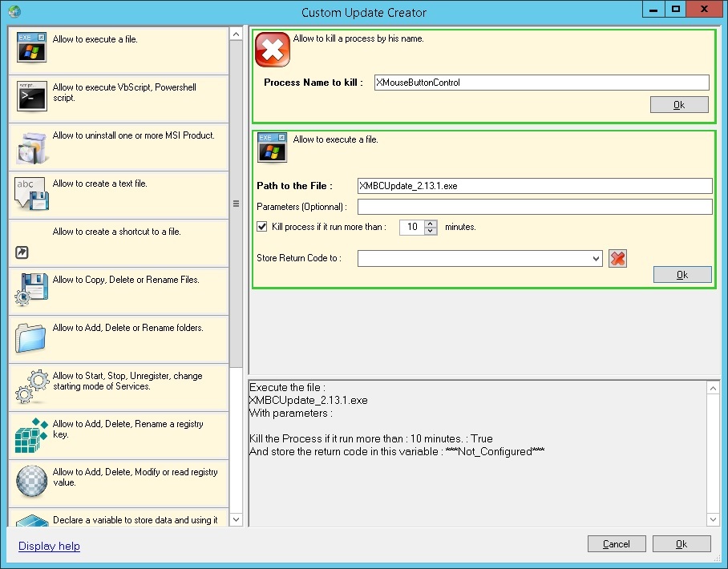Image resolution: width=728 pixels, height=569 pixels.
Task: Click the red X kill process icon
Action: pyautogui.click(x=273, y=50)
